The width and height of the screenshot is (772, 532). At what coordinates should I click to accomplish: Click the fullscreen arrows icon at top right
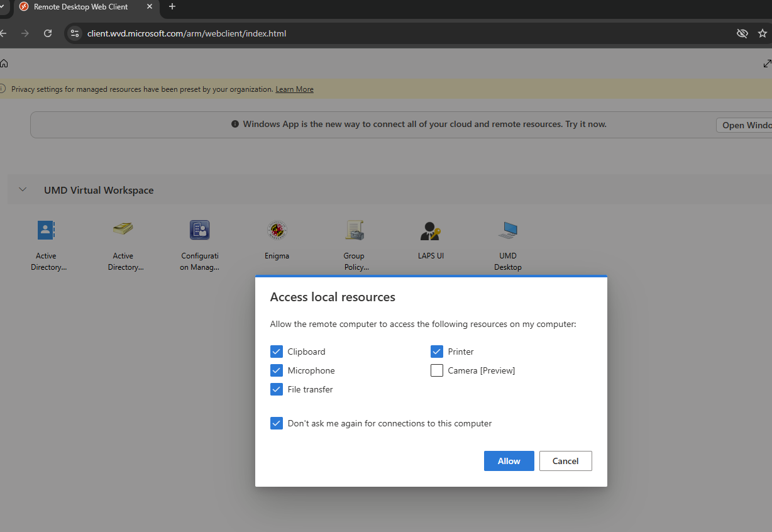pyautogui.click(x=767, y=64)
